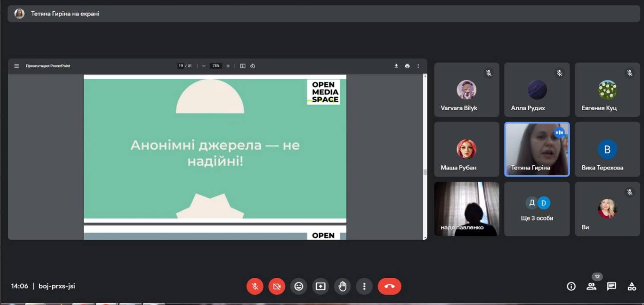Image resolution: width=644 pixels, height=305 pixels.
Task: Print the presentation
Action: click(407, 66)
